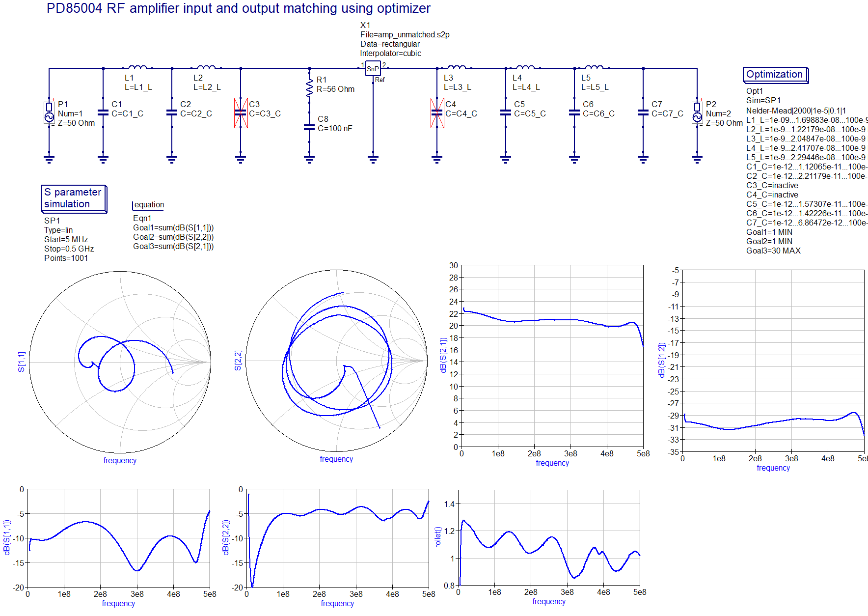868x616 pixels.
Task: Select the deactivated C4 capacitor with red cross
Action: pyautogui.click(x=437, y=113)
